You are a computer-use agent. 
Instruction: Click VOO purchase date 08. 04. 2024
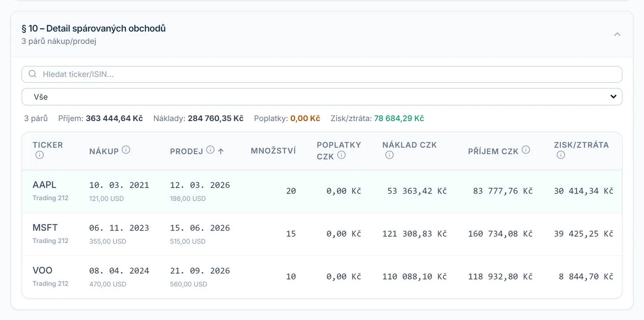pyautogui.click(x=119, y=271)
